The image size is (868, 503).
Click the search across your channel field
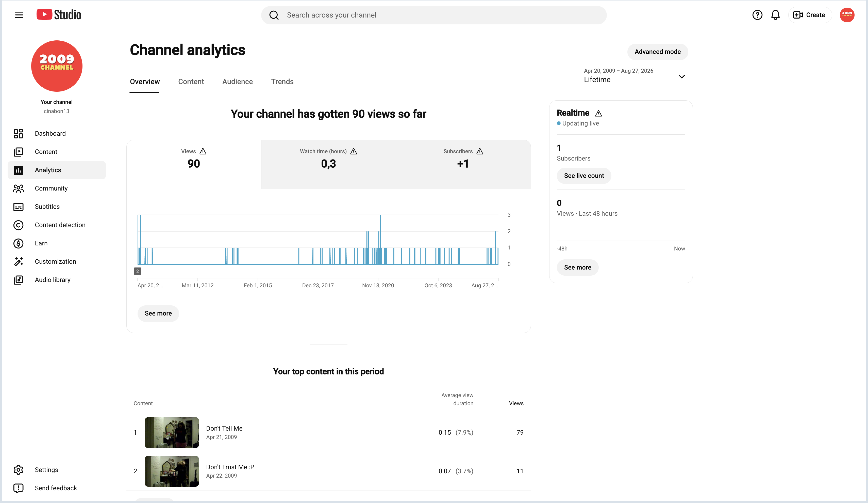click(x=434, y=15)
